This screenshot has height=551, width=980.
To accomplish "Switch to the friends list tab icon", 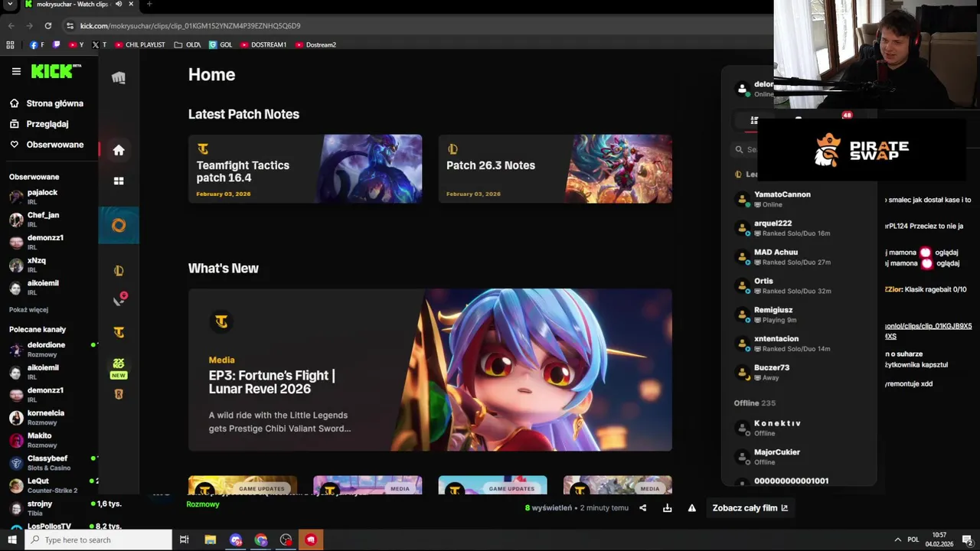I will coord(754,120).
